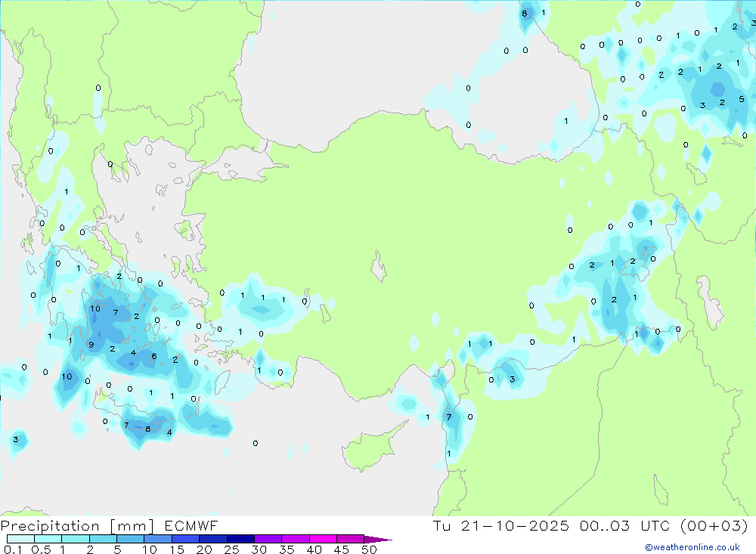Click the 0.1–0.5 mm legend color swatch
Viewport: 756px width, 554px height.
(x=20, y=539)
